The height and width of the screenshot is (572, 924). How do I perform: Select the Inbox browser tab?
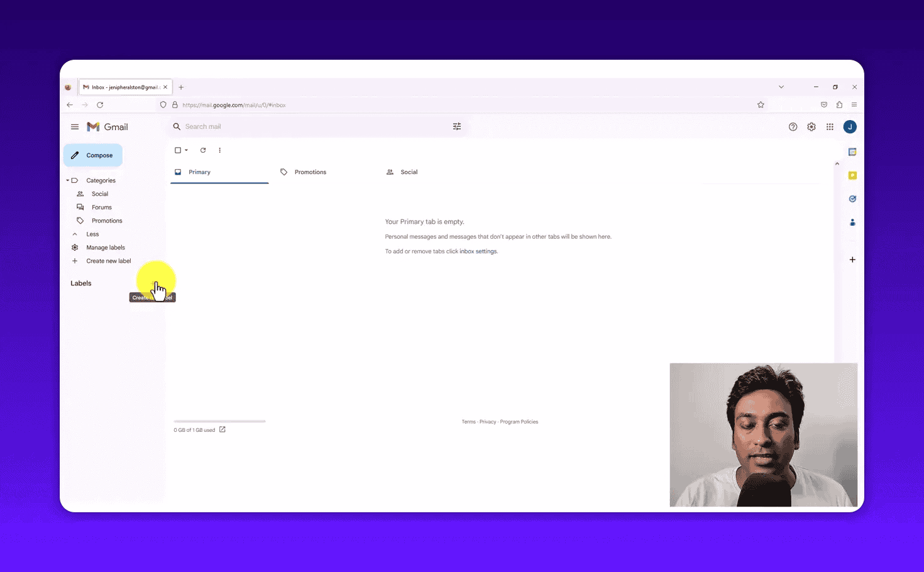coord(125,87)
